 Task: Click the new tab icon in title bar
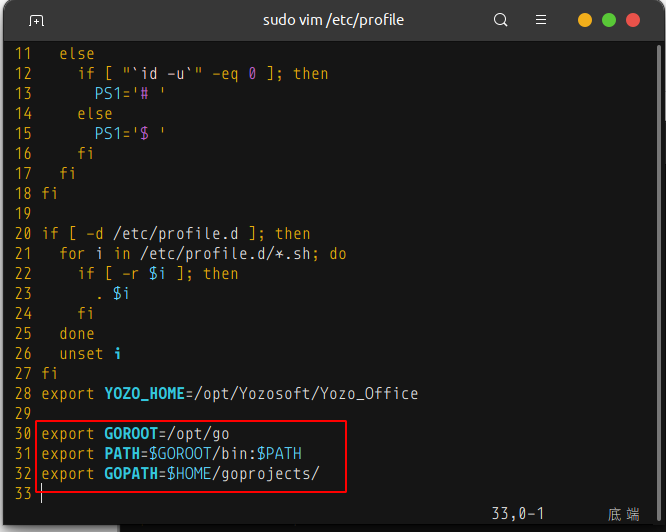pyautogui.click(x=36, y=20)
